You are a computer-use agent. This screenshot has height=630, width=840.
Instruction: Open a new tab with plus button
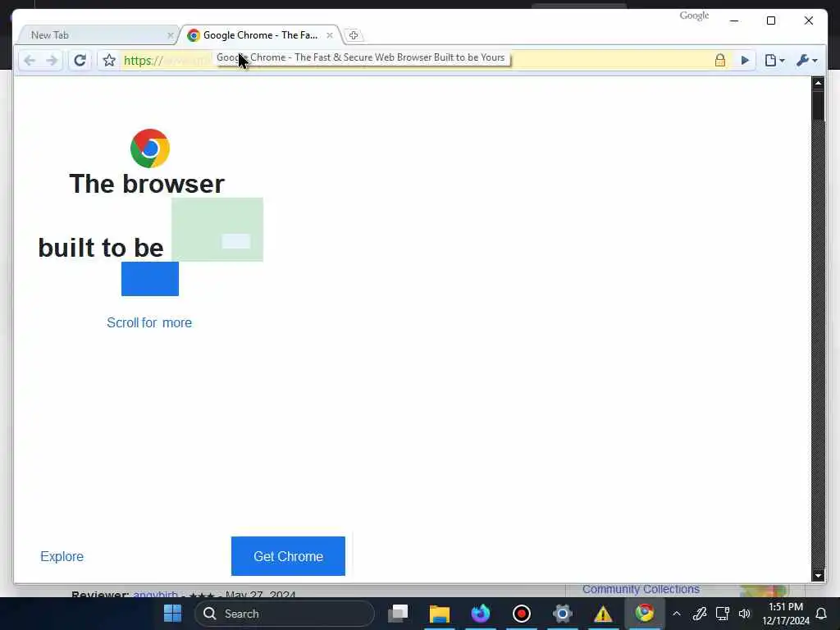tap(354, 35)
